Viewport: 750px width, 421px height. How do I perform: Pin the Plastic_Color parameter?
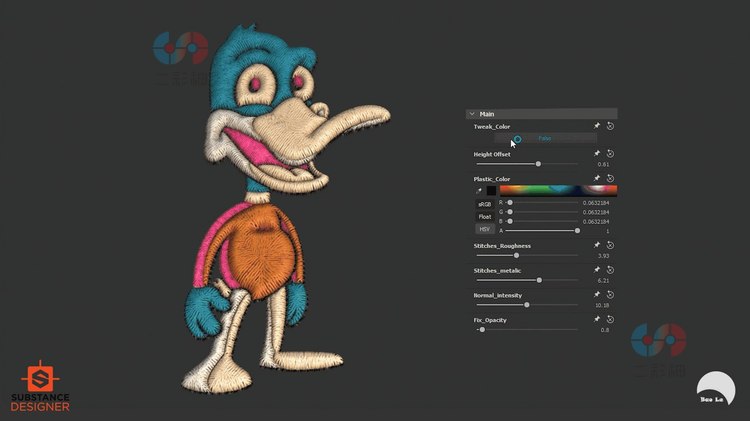(x=596, y=178)
